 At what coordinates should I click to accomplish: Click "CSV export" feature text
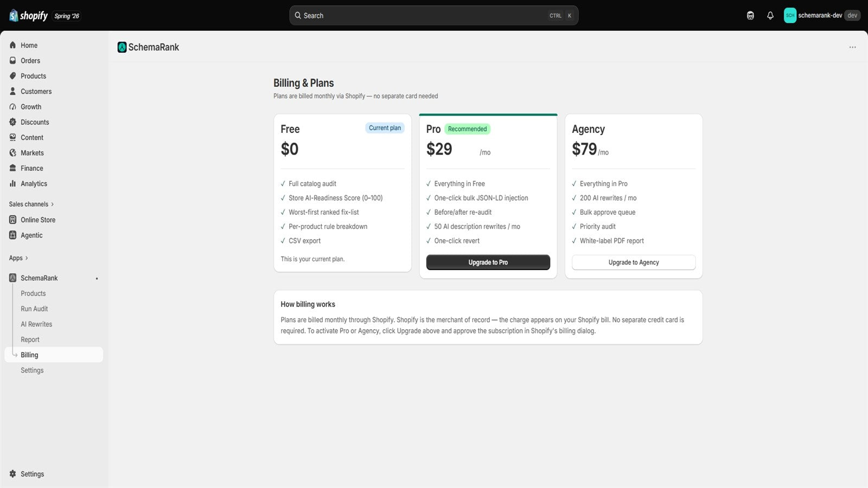pyautogui.click(x=305, y=241)
